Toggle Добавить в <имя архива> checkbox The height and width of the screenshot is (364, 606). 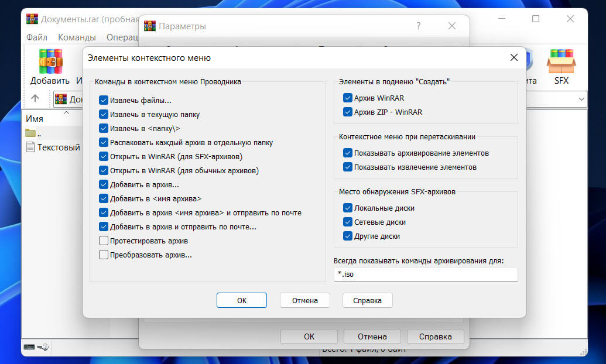pos(103,198)
